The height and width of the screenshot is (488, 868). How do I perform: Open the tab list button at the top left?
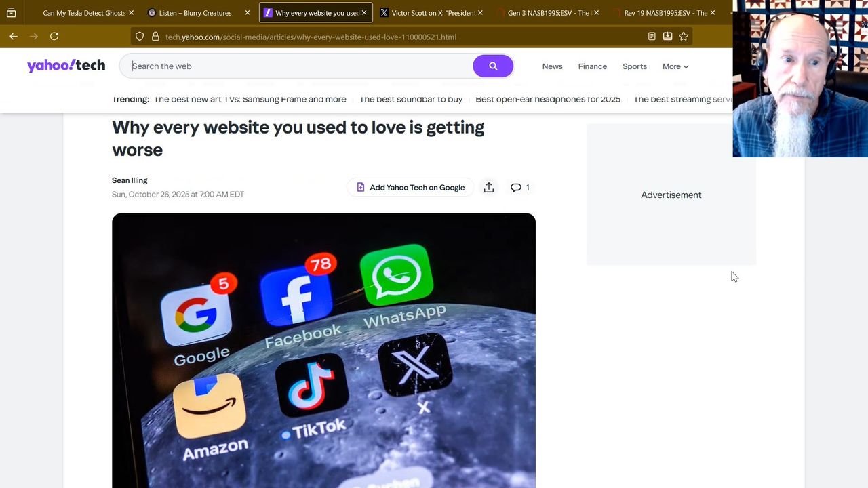[11, 12]
